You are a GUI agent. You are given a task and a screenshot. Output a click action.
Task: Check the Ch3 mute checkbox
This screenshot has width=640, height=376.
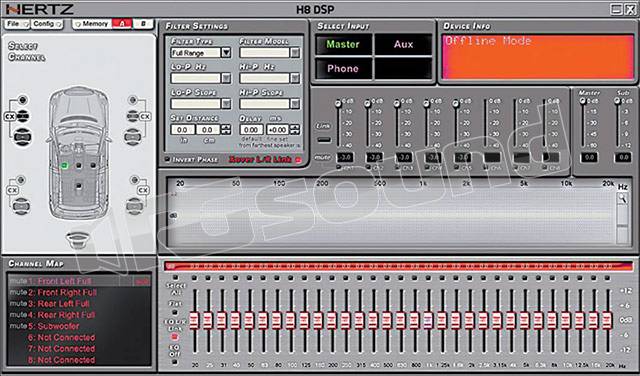(397, 167)
